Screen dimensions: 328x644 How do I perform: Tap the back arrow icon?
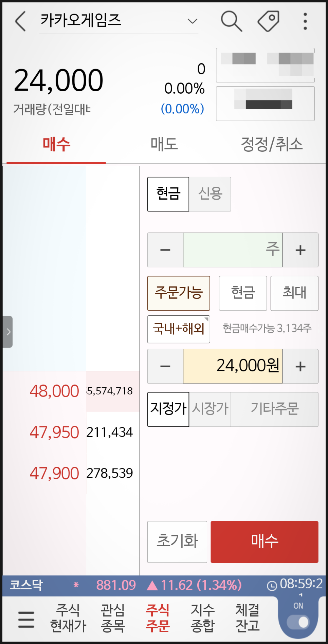click(x=20, y=21)
